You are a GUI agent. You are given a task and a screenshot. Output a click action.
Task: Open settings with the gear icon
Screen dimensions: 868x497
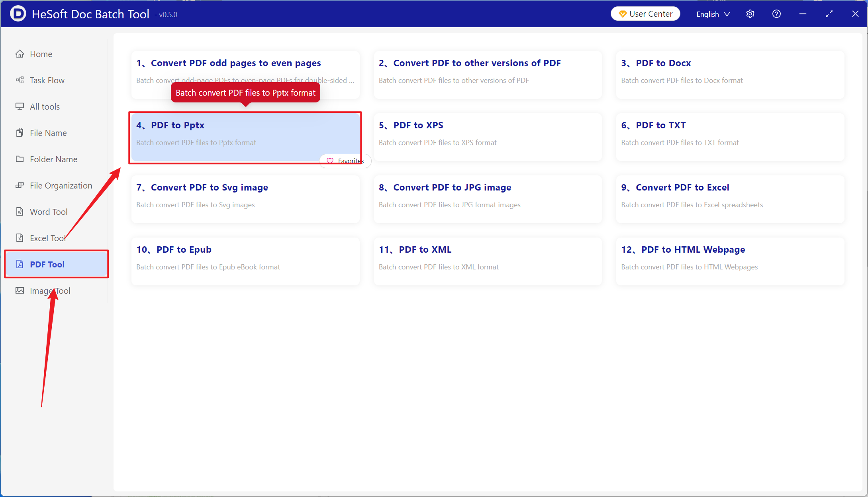[750, 14]
